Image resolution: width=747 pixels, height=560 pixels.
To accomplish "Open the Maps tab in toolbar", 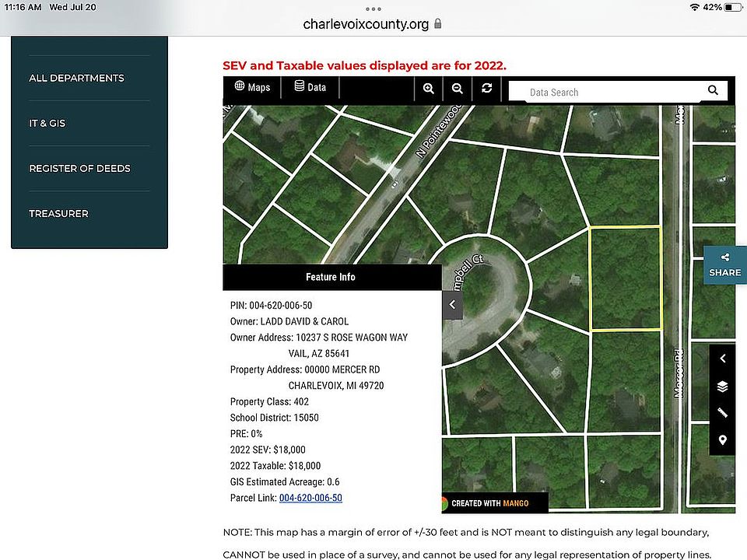I will coord(252,87).
